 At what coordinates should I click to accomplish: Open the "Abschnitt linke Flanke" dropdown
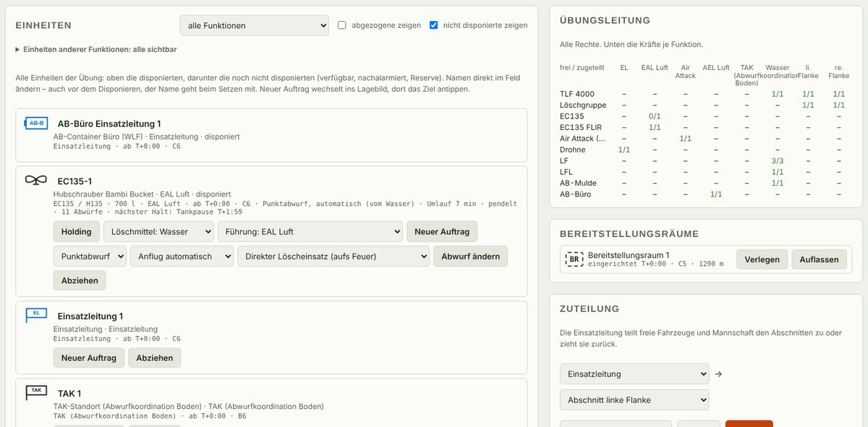(x=634, y=400)
